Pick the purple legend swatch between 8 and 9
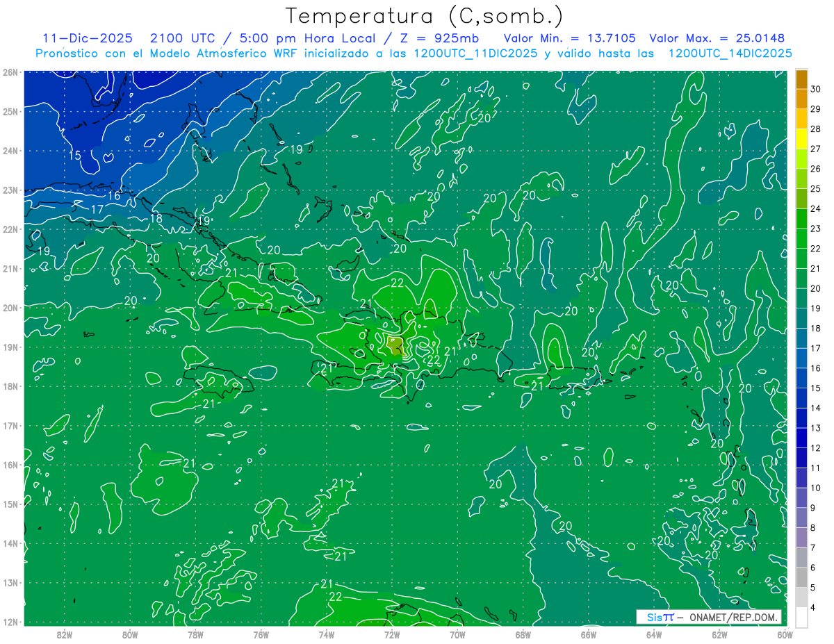Viewport: 834px width, 644px height. point(801,518)
